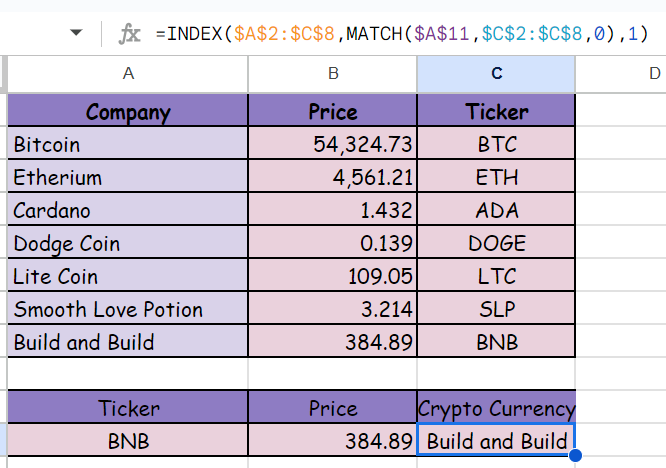
Task: Click the Cardano company cell
Action: pos(128,211)
